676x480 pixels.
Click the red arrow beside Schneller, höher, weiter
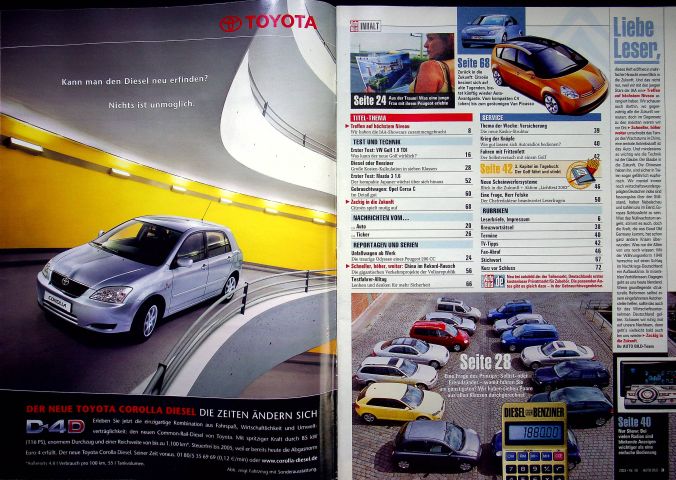coord(345,267)
